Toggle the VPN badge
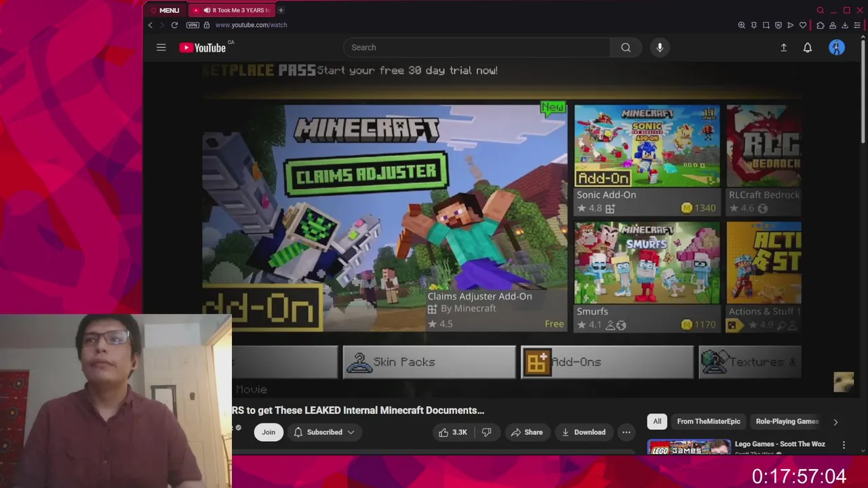The width and height of the screenshot is (868, 488). (x=193, y=25)
